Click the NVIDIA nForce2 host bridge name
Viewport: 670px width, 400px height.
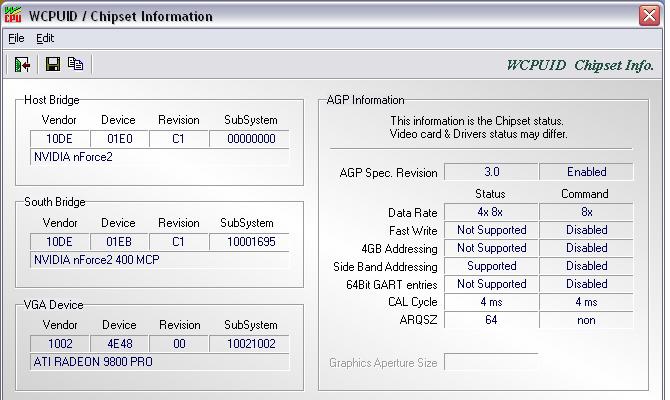160,157
